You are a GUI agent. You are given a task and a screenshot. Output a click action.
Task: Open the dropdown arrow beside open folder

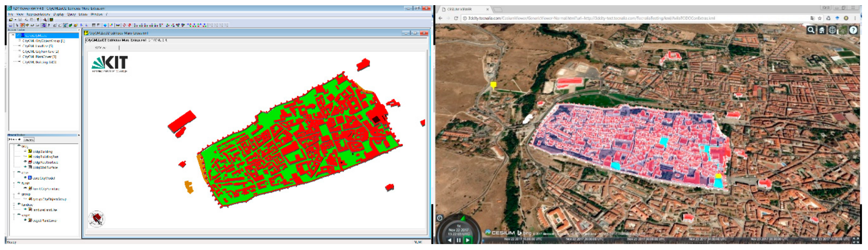click(16, 20)
